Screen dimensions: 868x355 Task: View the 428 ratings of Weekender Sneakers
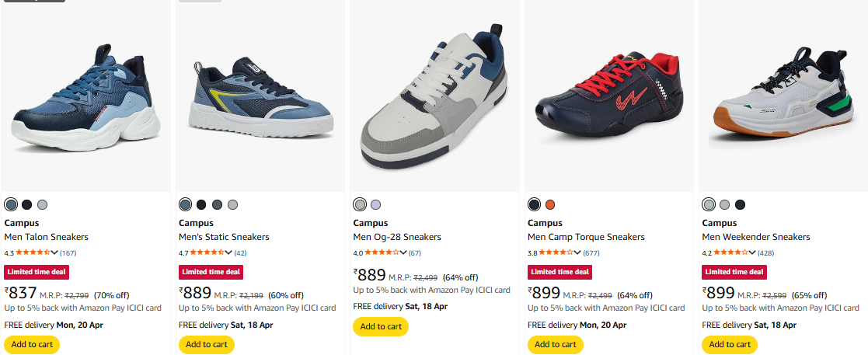tap(765, 252)
